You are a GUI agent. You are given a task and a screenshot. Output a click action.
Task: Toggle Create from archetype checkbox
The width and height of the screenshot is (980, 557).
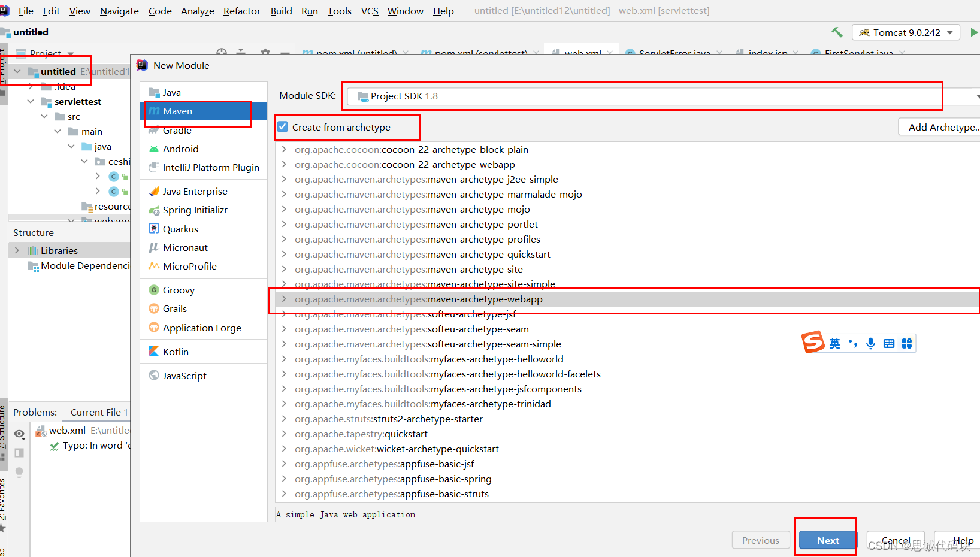click(283, 127)
